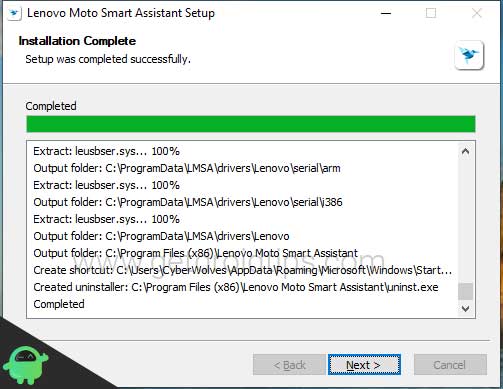This screenshot has height=389, width=503.
Task: Select log line ending in serial\i386
Action: pos(188,202)
